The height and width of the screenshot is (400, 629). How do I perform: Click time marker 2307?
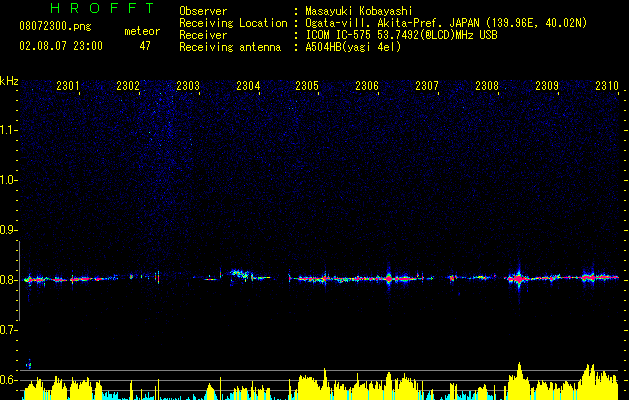tap(427, 86)
